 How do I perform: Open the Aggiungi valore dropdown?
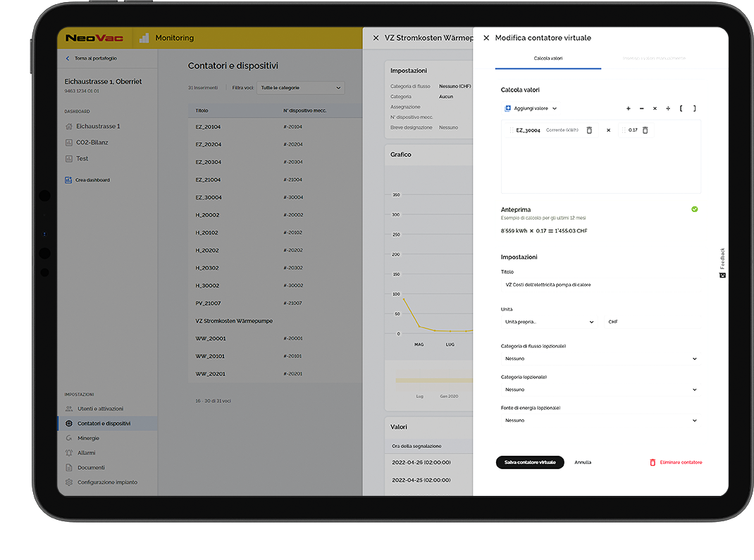(531, 108)
